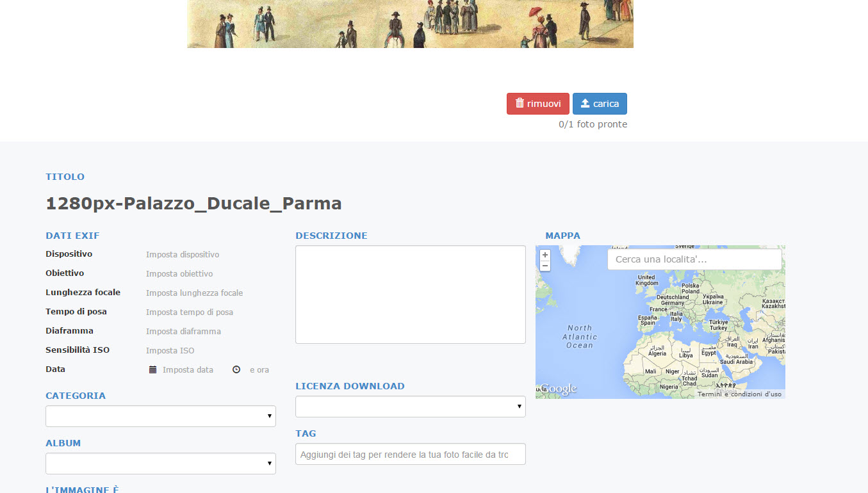
Task: Click Nigeria on the map
Action: tap(669, 387)
